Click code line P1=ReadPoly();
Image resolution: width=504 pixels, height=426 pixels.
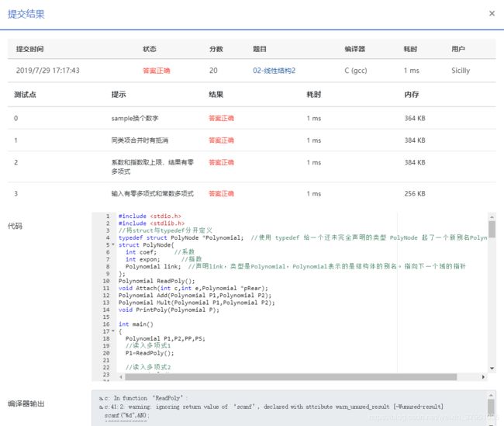coord(150,353)
